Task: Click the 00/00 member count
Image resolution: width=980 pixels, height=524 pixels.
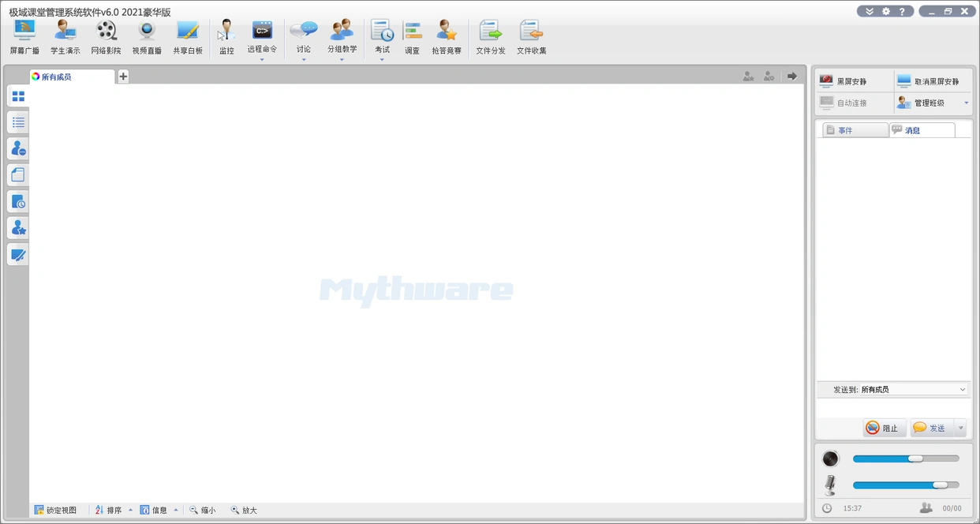Action: click(x=952, y=508)
